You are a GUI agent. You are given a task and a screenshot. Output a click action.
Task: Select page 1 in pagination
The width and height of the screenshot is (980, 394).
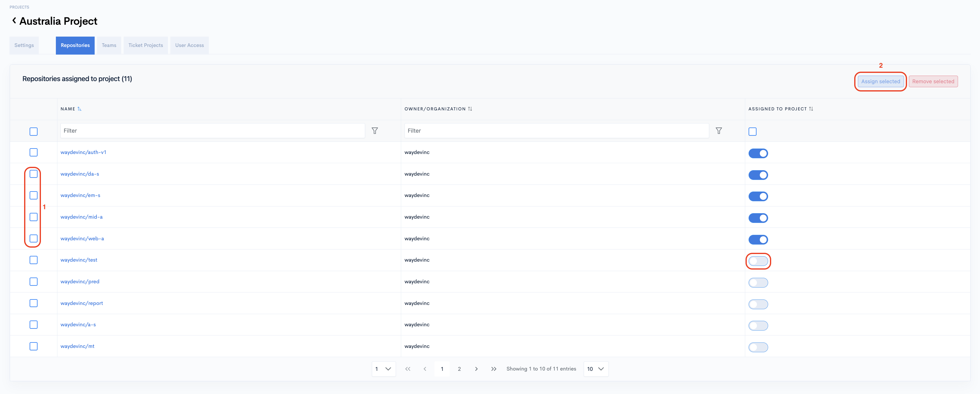point(442,369)
